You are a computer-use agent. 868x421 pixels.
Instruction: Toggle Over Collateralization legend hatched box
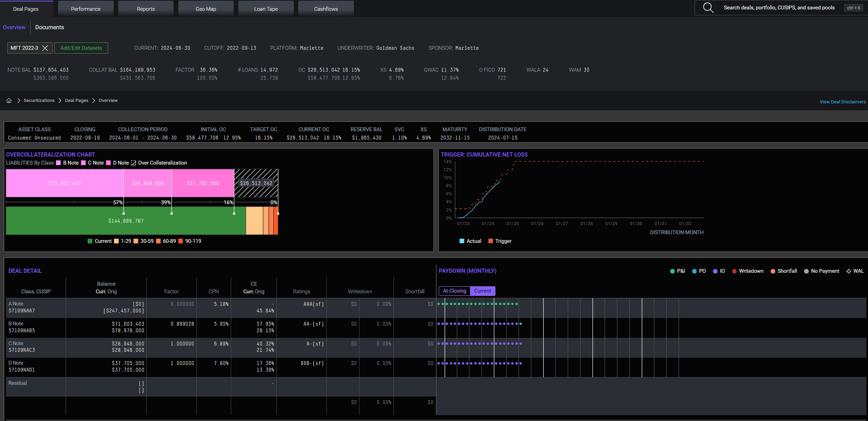pyautogui.click(x=133, y=163)
